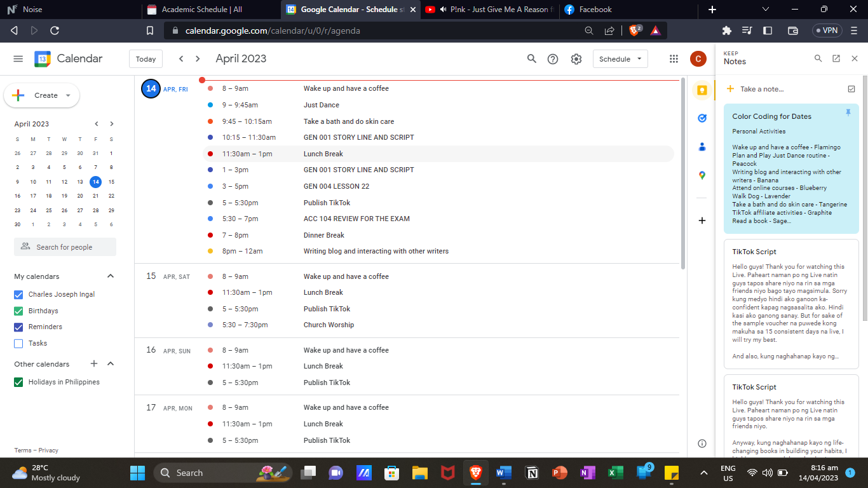
Task: Open the Google account avatar
Action: (x=698, y=59)
